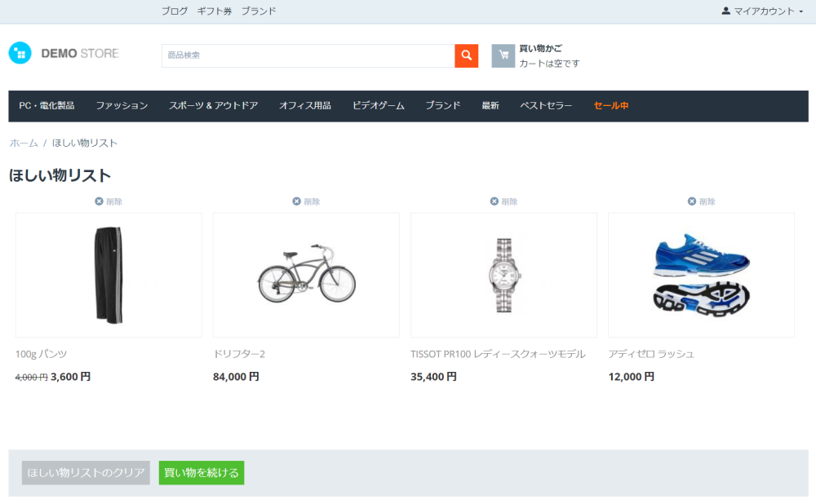
Task: Open the セール中 menu item
Action: 611,105
